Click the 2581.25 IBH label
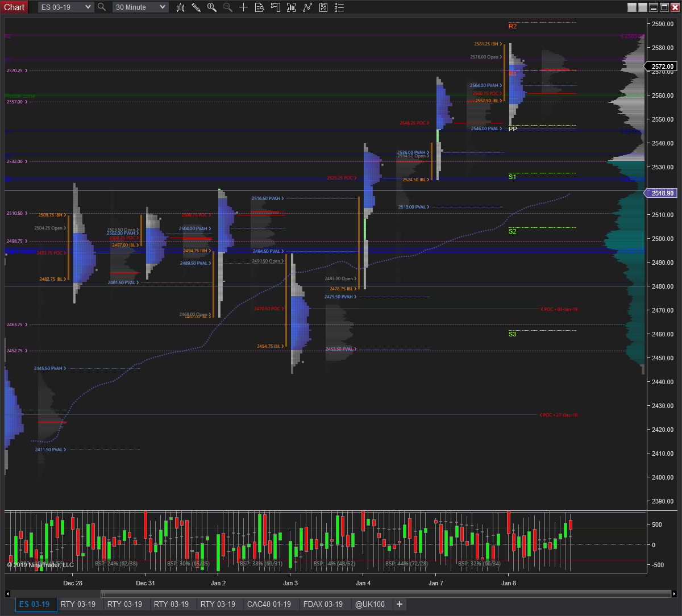 488,44
